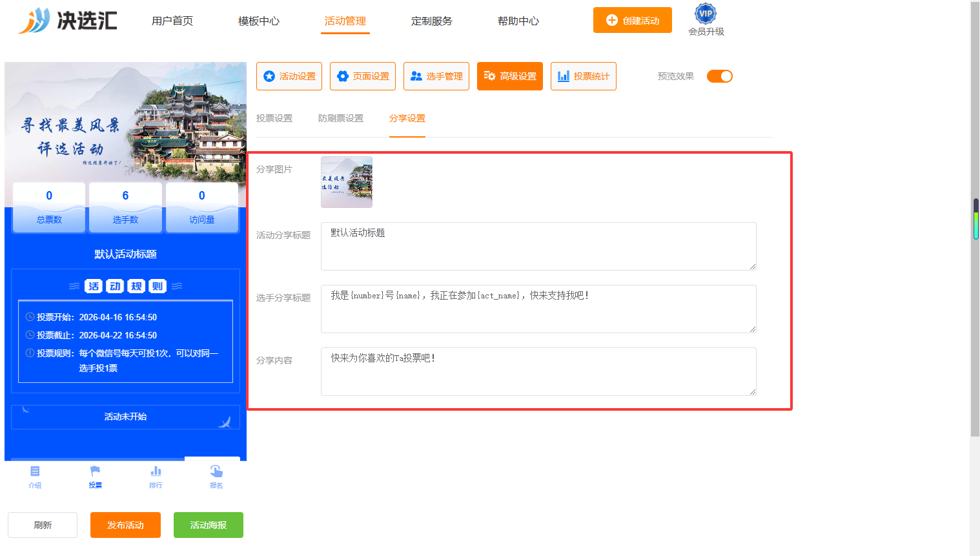980x556 pixels.
Task: Open 选手管理 section
Action: [436, 76]
